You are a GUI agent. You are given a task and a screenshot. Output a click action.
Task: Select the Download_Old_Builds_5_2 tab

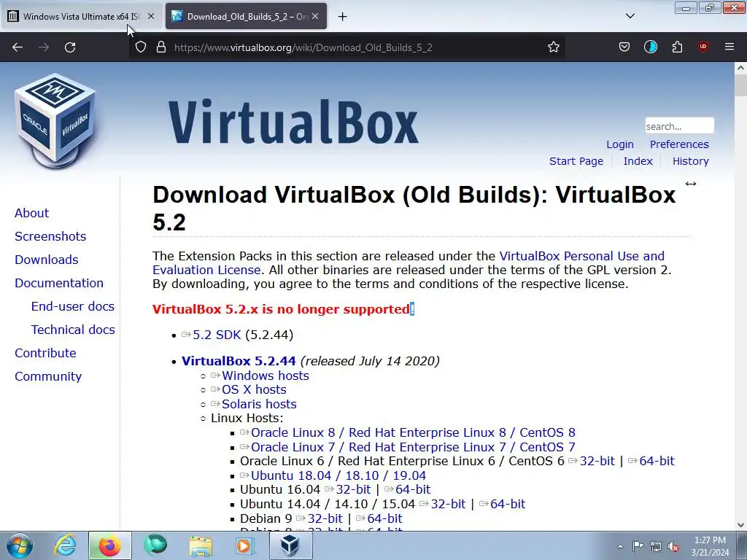[246, 16]
